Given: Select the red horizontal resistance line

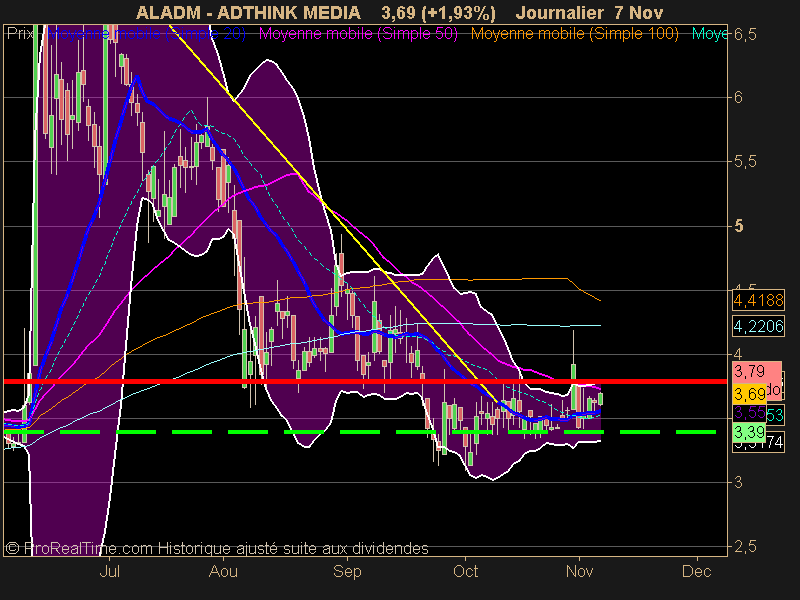Looking at the screenshot, I should point(365,381).
